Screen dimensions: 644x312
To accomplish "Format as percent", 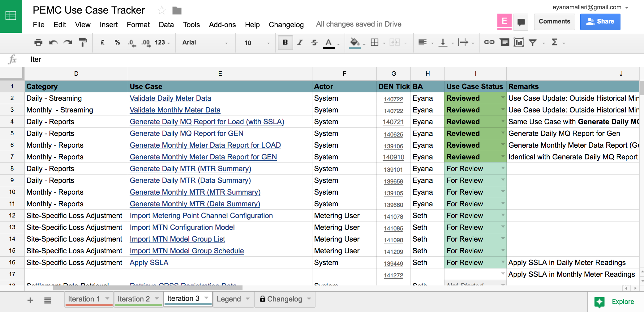I will (x=117, y=42).
